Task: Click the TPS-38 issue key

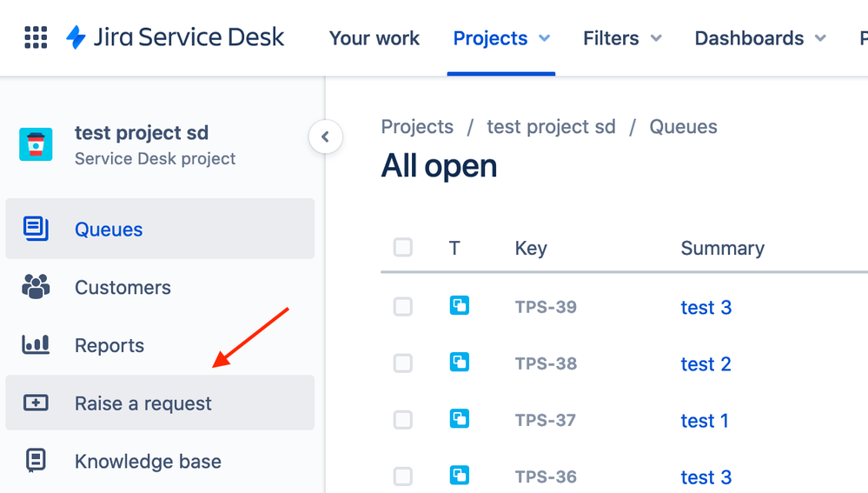Action: click(546, 363)
